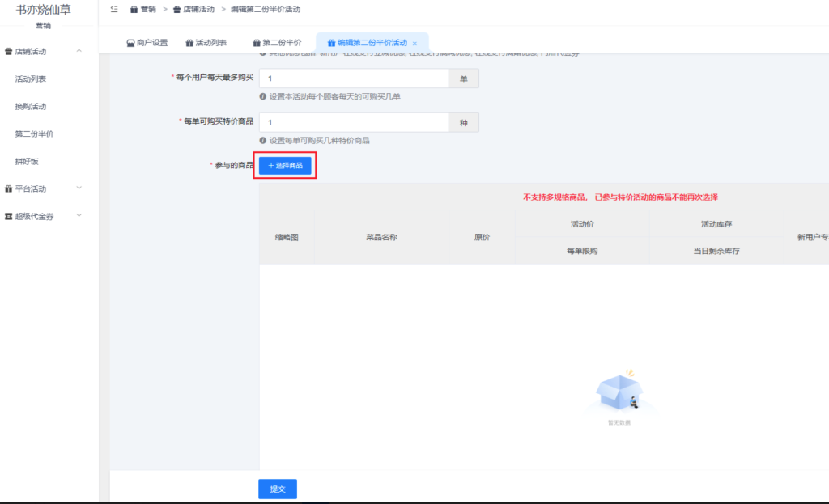Image resolution: width=829 pixels, height=504 pixels.
Task: Click the 平台活动 gift icon in sidebar
Action: [8, 189]
